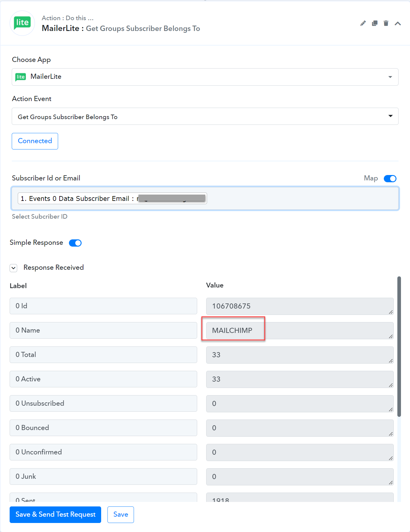Click the Connected button

(35, 141)
